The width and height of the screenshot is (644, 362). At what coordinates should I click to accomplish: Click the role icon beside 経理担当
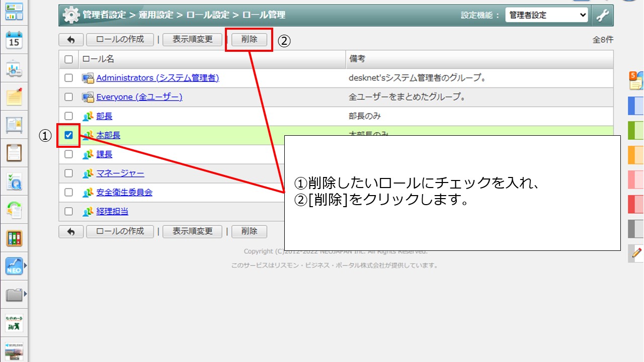(88, 212)
